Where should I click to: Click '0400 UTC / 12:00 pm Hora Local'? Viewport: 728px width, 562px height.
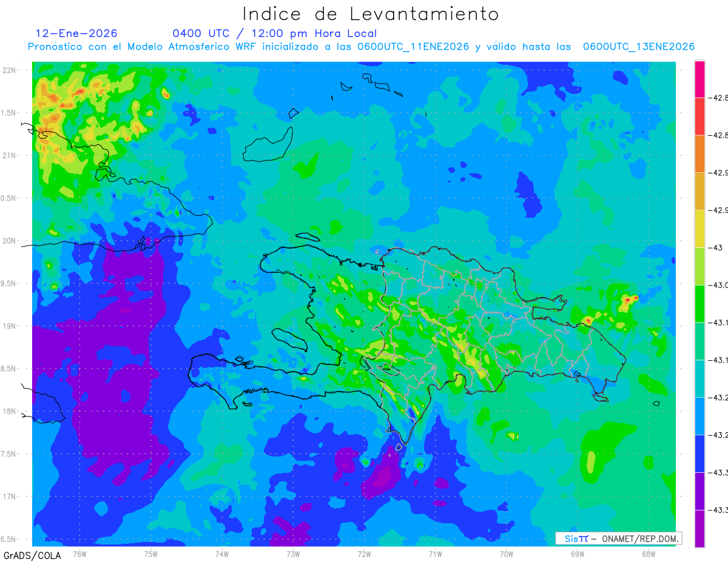click(274, 34)
